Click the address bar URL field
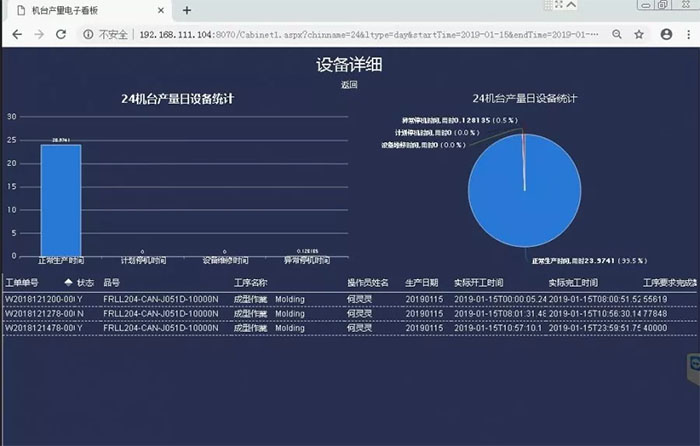The image size is (700, 446). (x=350, y=34)
